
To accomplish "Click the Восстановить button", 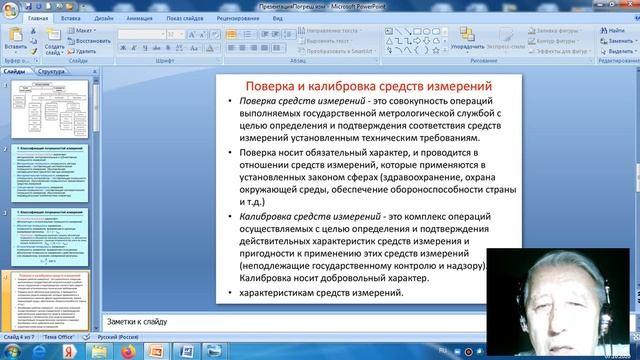I will 89,41.
